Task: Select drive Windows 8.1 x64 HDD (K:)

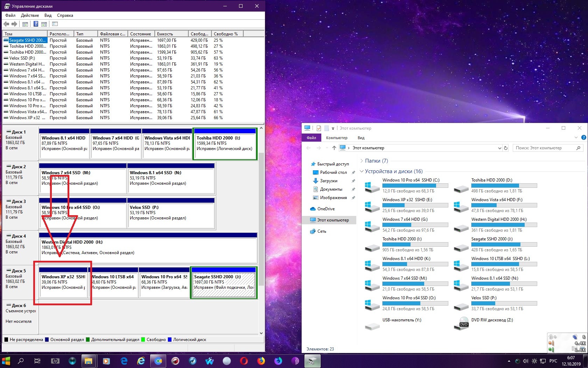Action: 406,264
